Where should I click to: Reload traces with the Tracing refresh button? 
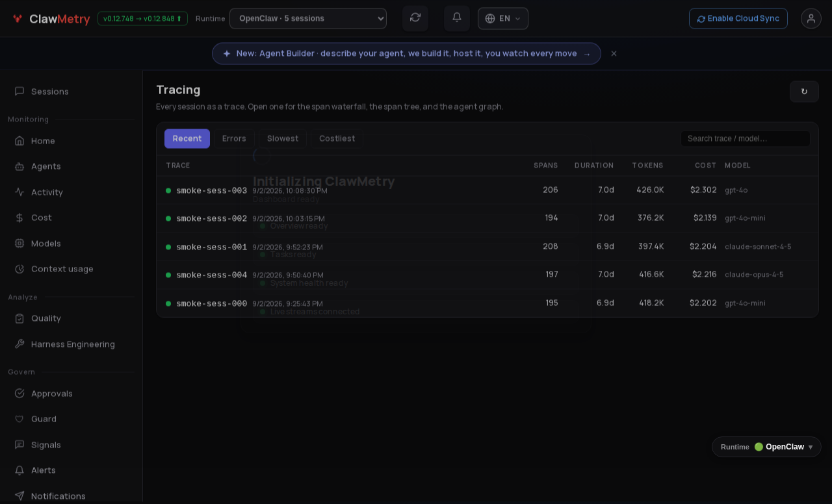coord(804,92)
